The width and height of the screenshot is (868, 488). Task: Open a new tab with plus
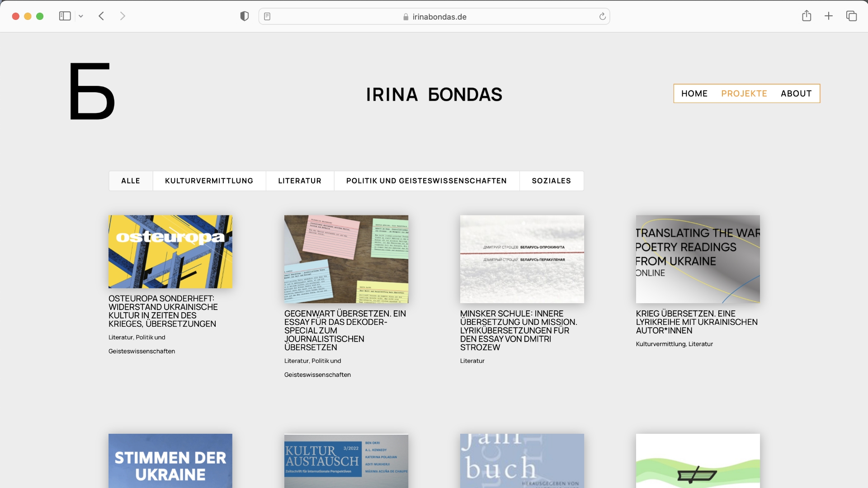click(x=828, y=16)
